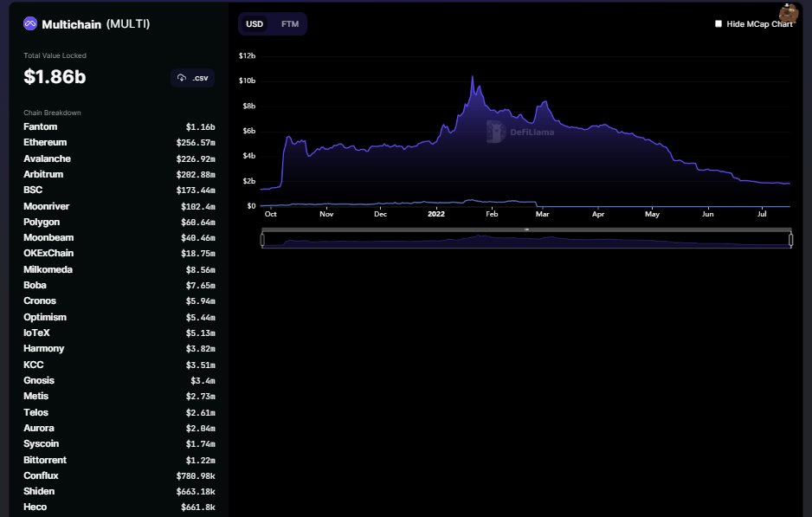The width and height of the screenshot is (812, 517).
Task: Click the Multichain (MULTI) title
Action: (96, 24)
